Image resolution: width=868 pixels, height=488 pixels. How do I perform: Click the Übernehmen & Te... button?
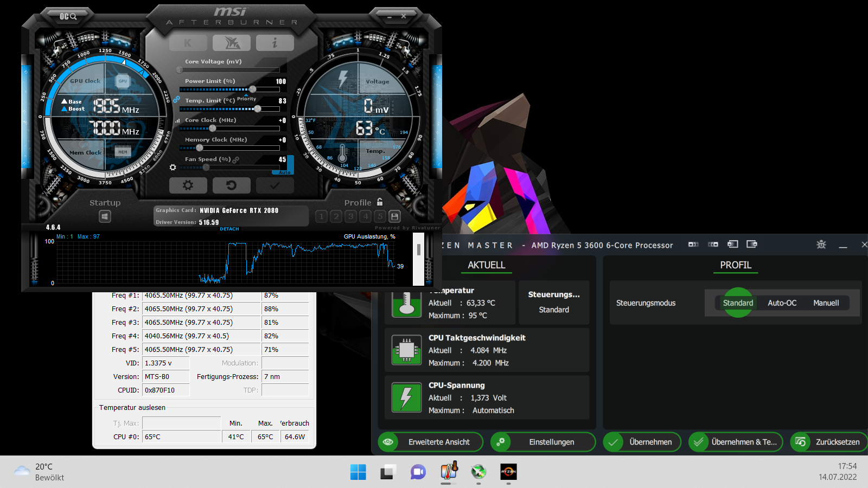736,442
